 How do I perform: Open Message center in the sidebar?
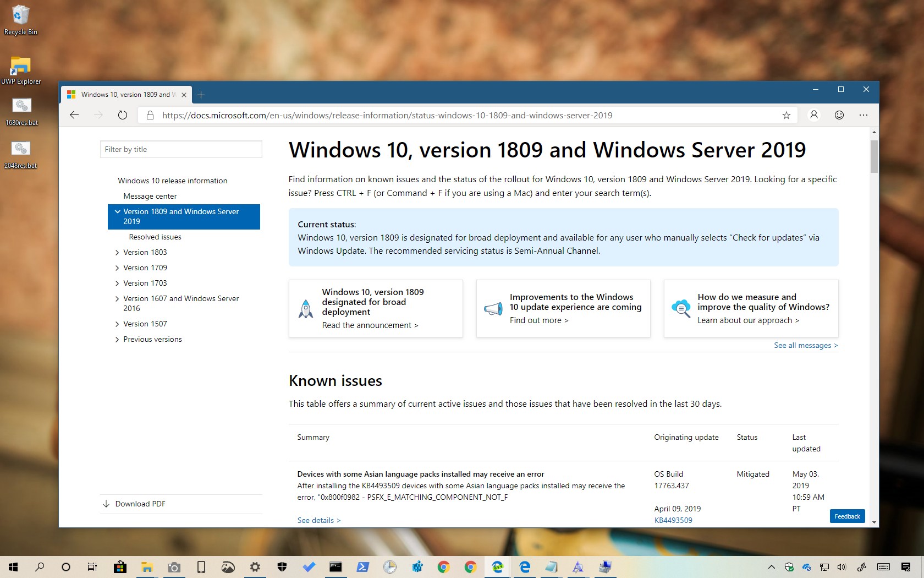pyautogui.click(x=150, y=196)
